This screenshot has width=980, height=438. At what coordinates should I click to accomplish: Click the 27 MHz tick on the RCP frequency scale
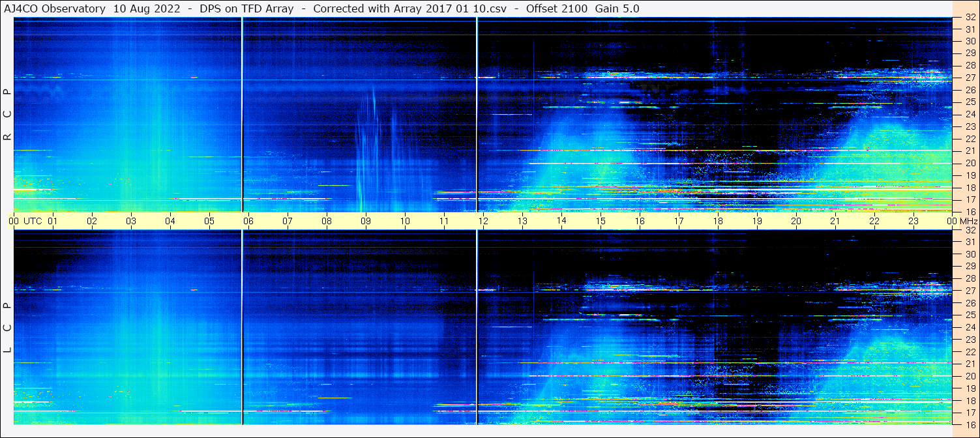coord(970,78)
